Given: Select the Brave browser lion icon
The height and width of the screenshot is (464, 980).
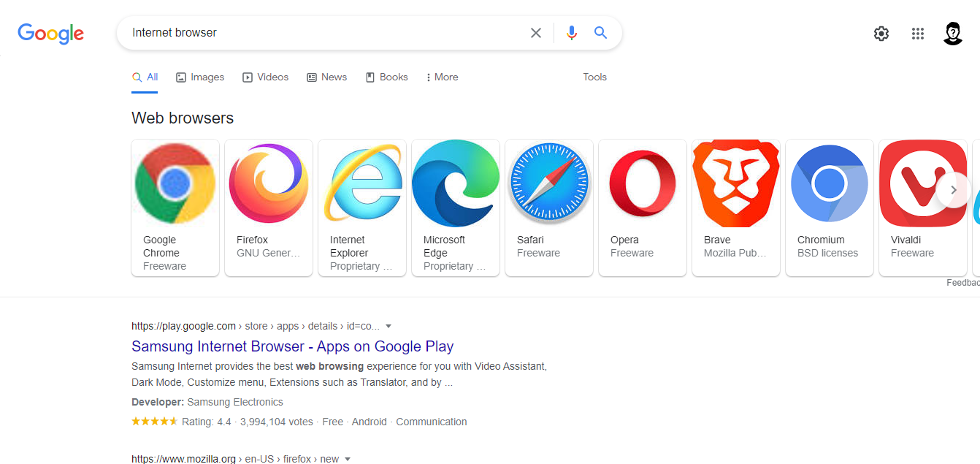Looking at the screenshot, I should 736,183.
